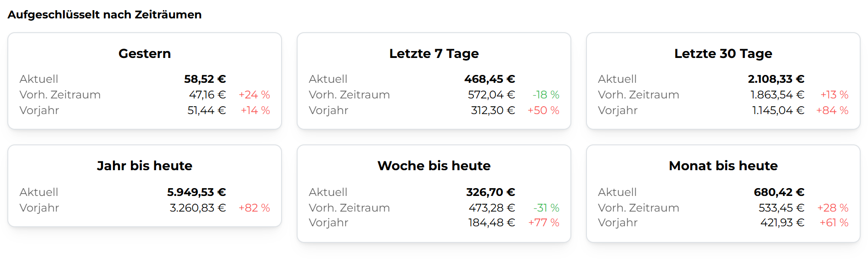
Task: Click the +24 % change in Gestern
Action: [254, 95]
